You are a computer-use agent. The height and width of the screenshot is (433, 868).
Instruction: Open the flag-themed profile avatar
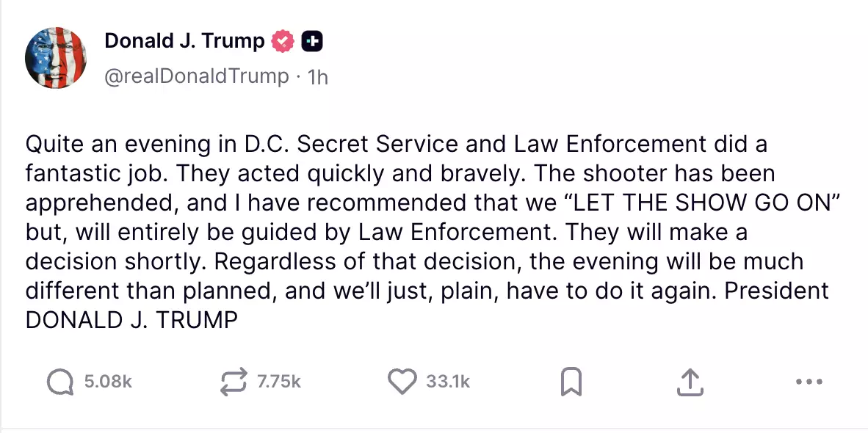click(57, 58)
